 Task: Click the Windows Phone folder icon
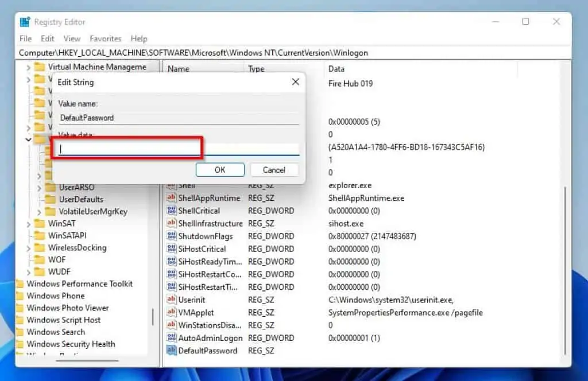(21, 296)
